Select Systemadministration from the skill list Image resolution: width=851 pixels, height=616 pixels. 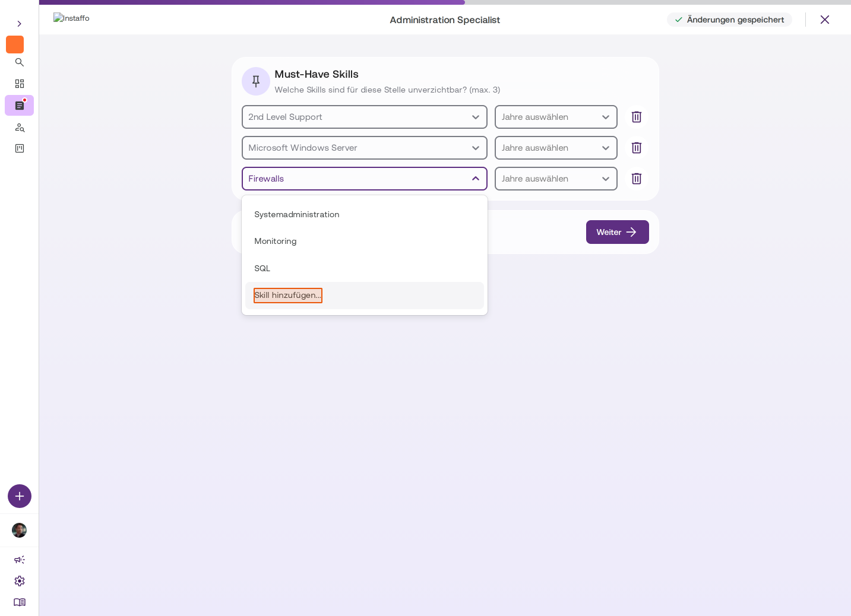tap(365, 214)
